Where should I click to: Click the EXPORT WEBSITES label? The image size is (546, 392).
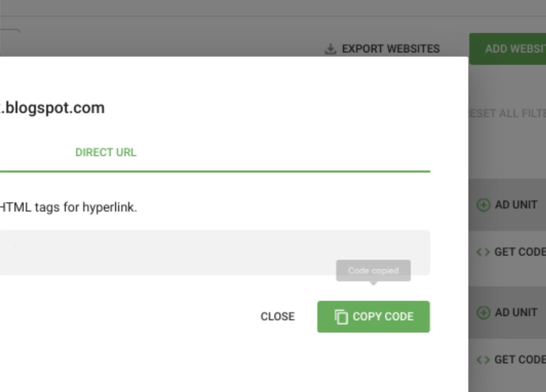390,49
